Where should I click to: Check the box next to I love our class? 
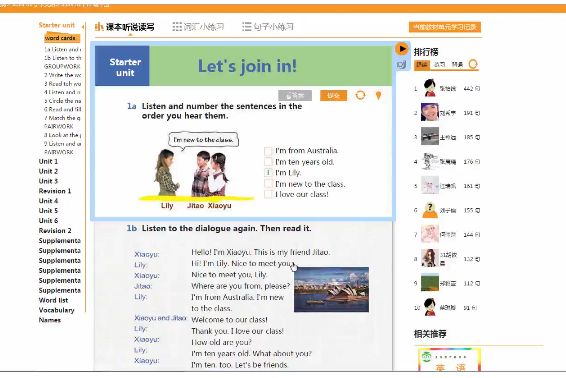(x=268, y=194)
